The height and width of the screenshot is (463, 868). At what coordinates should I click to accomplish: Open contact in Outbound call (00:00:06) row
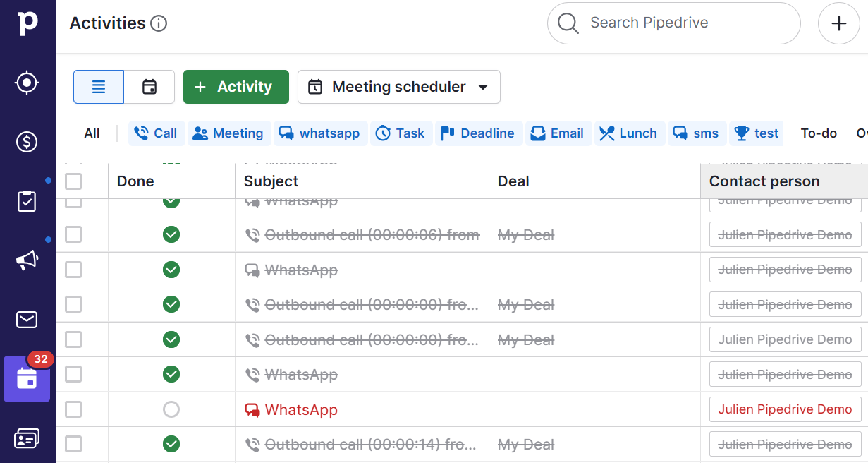(786, 234)
